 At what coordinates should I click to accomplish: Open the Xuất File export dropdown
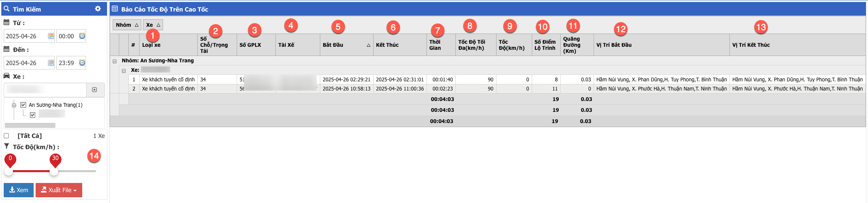(x=59, y=190)
